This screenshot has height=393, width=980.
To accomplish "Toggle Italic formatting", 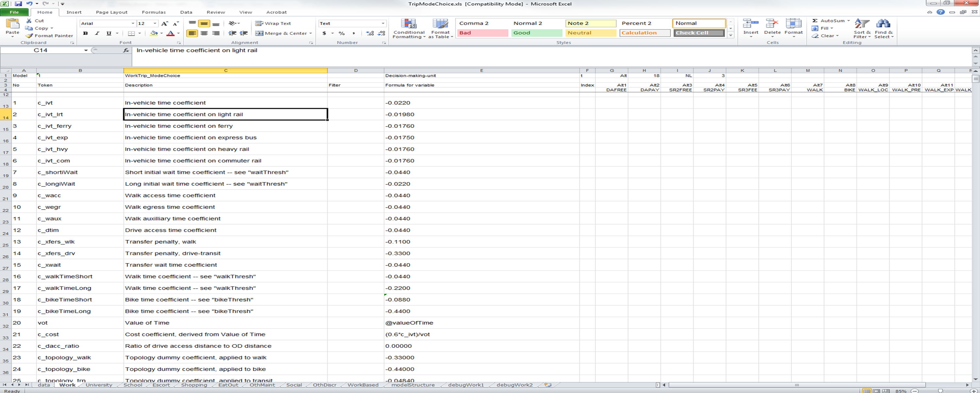I will pos(97,33).
